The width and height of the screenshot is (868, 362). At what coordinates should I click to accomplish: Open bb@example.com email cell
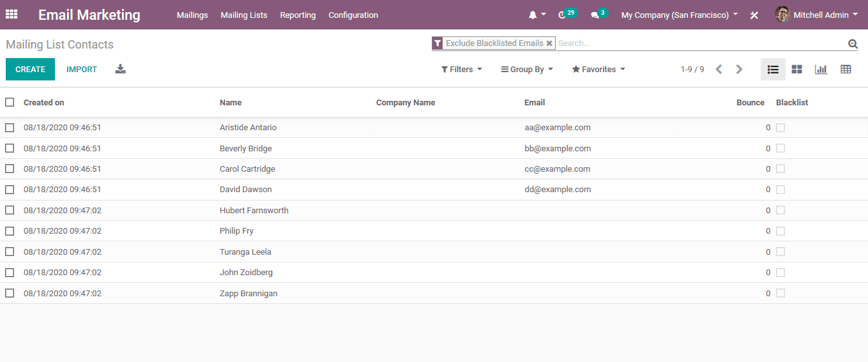[x=558, y=148]
